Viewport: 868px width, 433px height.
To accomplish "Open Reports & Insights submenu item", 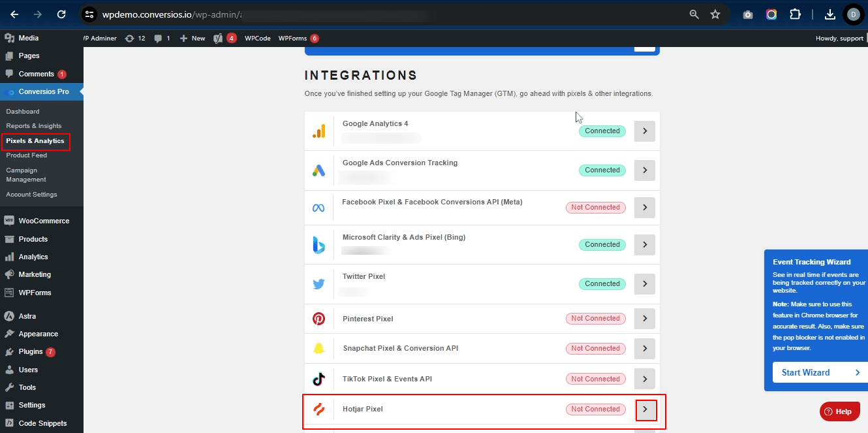I will (x=34, y=126).
